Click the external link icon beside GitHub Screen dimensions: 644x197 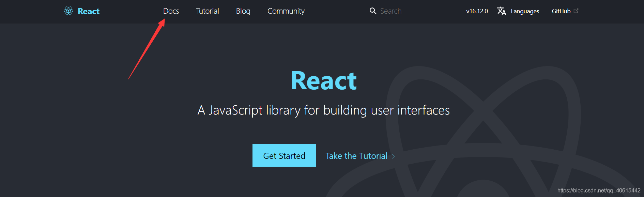576,11
